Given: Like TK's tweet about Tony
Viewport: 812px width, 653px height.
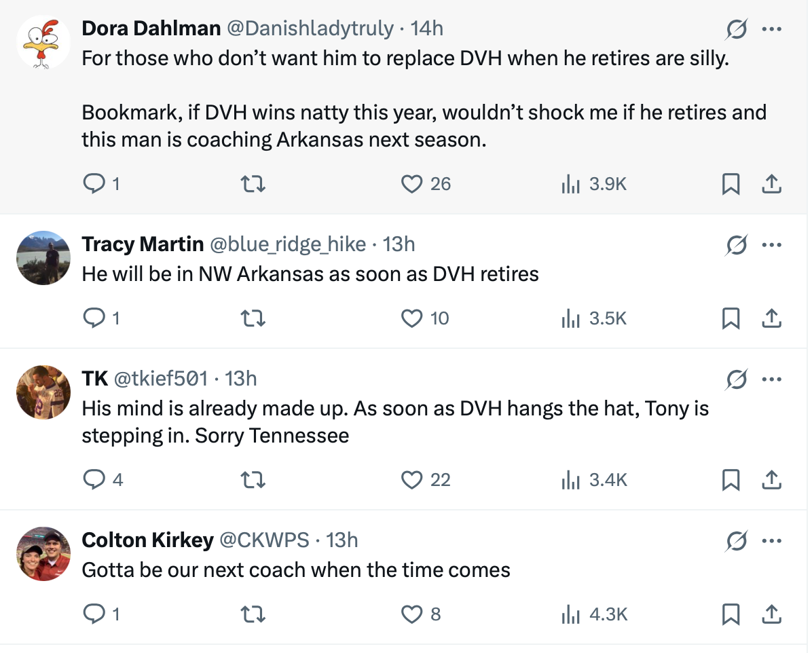Looking at the screenshot, I should point(412,480).
